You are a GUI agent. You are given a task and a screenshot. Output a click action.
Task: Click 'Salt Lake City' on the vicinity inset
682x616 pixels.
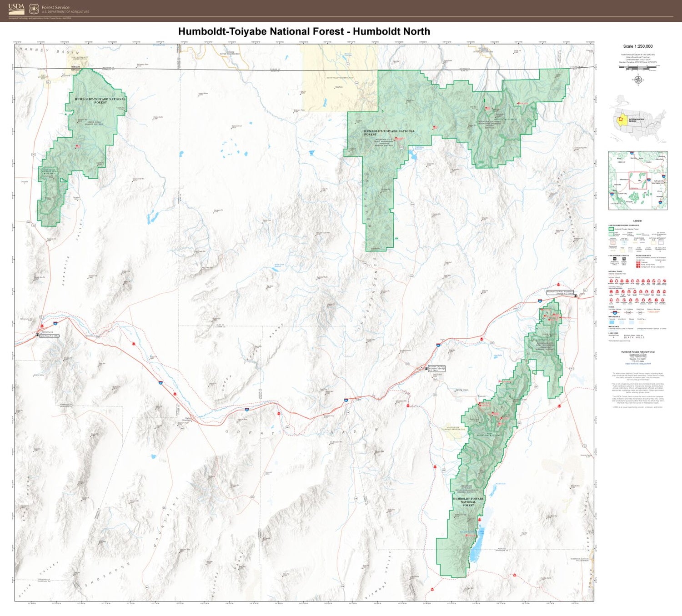[659, 181]
